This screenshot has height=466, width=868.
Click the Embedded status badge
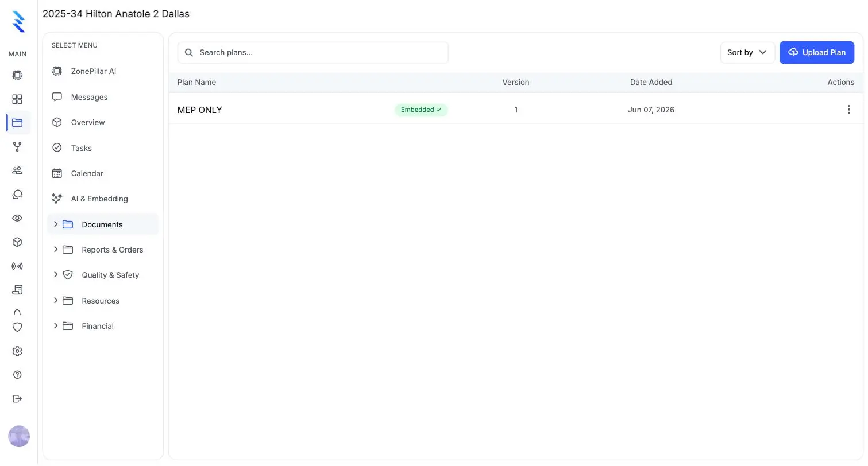tap(421, 110)
